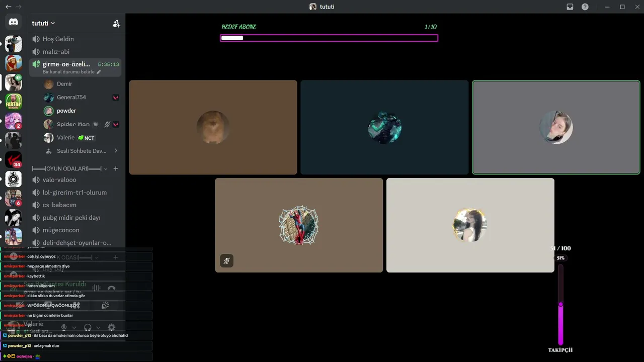Click the HEDEF ABONE progress bar

329,38
